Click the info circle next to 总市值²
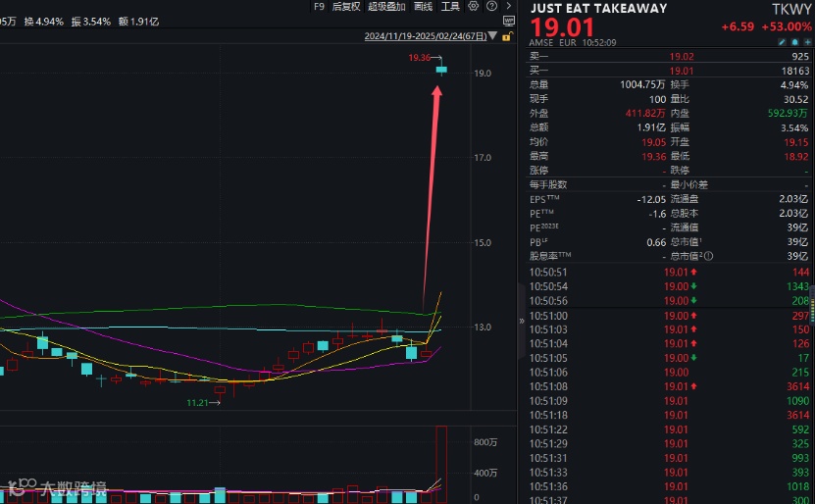The image size is (815, 504). tap(708, 256)
